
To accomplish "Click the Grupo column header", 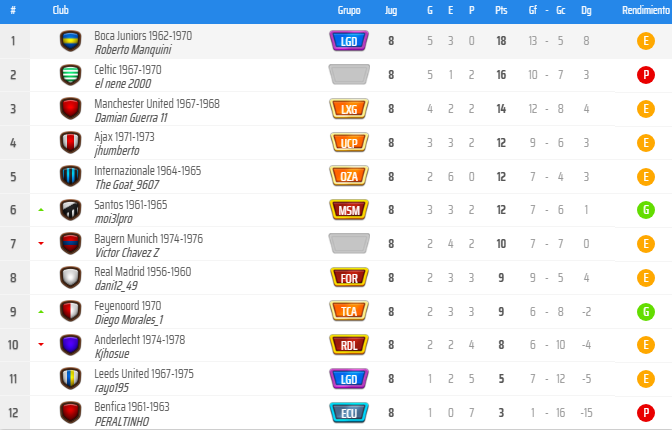I will click(349, 10).
